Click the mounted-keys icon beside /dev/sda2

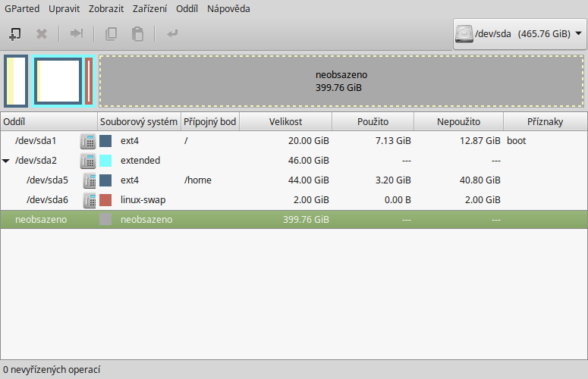(x=88, y=161)
